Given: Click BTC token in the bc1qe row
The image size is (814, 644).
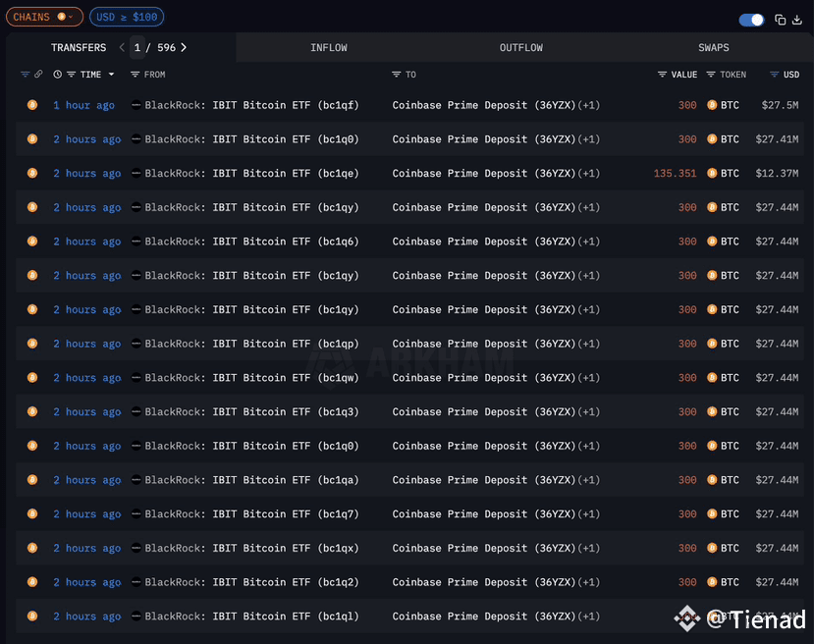Looking at the screenshot, I should 723,174.
